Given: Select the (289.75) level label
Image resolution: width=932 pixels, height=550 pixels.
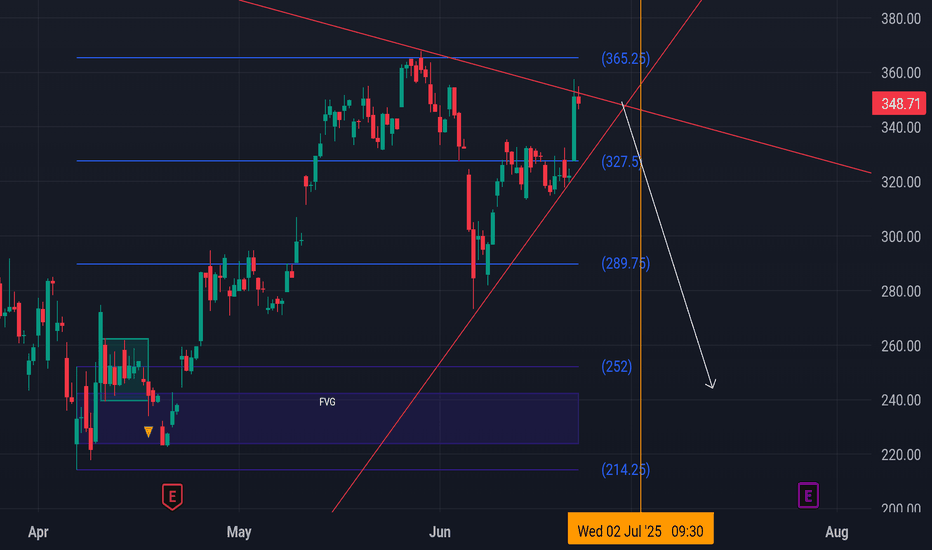Looking at the screenshot, I should coord(625,263).
